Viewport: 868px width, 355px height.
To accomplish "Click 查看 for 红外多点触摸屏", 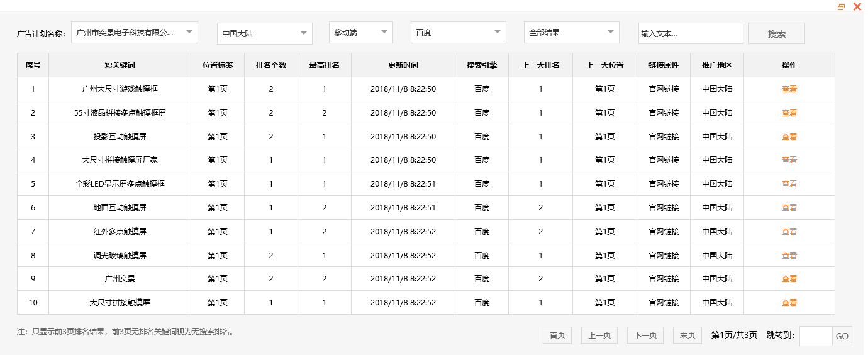I will (789, 231).
